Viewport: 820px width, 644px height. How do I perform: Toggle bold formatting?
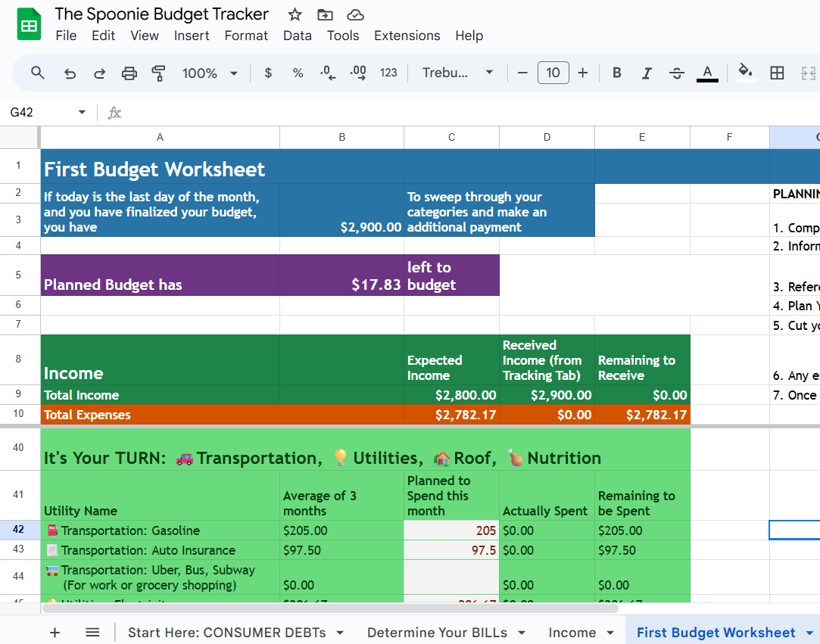click(x=617, y=73)
